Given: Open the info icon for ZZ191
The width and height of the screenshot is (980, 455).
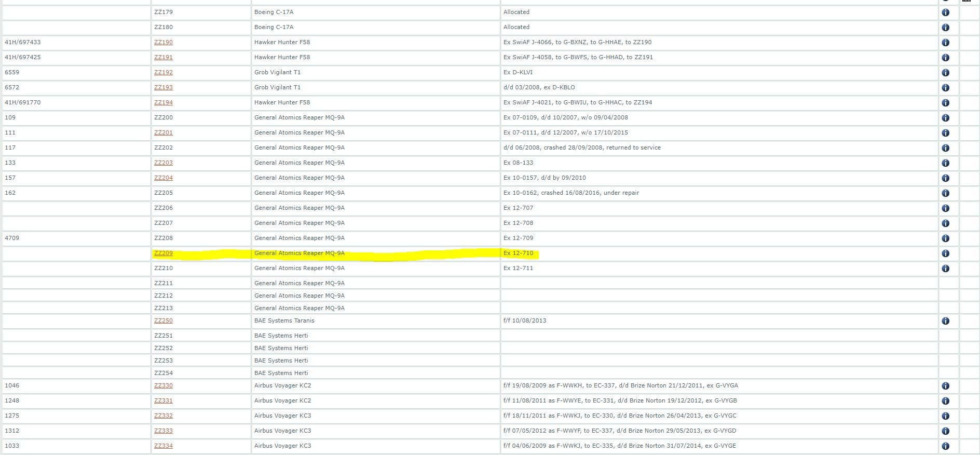Looking at the screenshot, I should [945, 58].
